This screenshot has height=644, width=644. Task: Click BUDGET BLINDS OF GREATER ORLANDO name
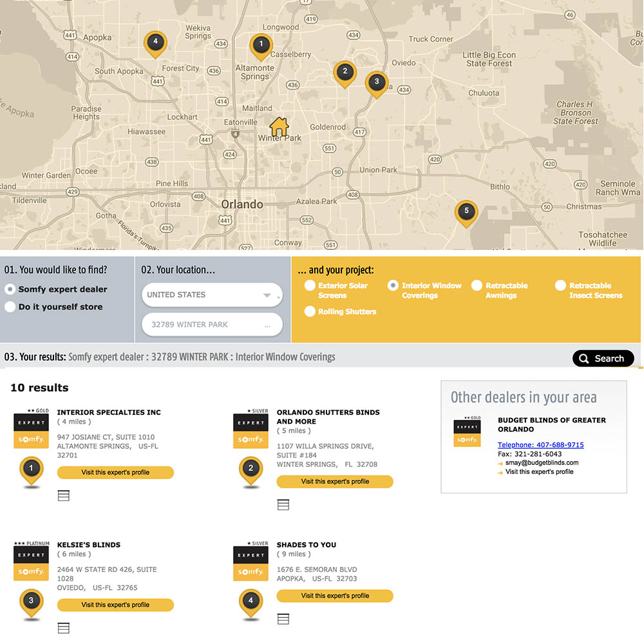(552, 424)
